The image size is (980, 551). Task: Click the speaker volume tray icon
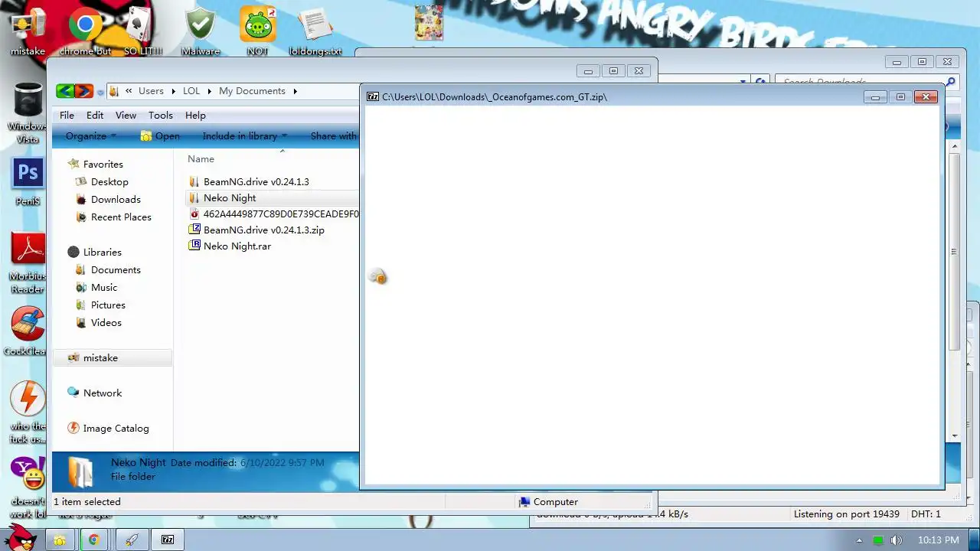point(896,540)
